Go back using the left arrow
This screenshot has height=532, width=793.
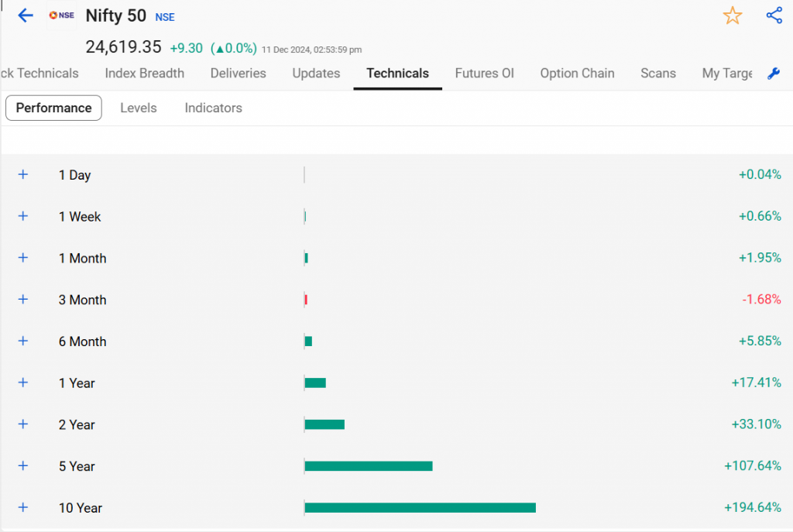click(26, 15)
